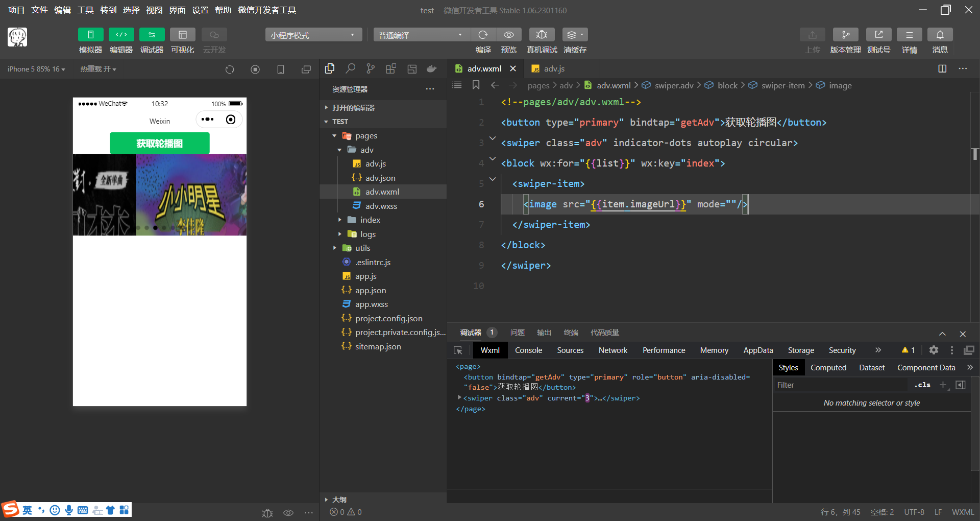Click the bookmark icon in editor bar
Viewport: 980px width, 521px height.
476,85
